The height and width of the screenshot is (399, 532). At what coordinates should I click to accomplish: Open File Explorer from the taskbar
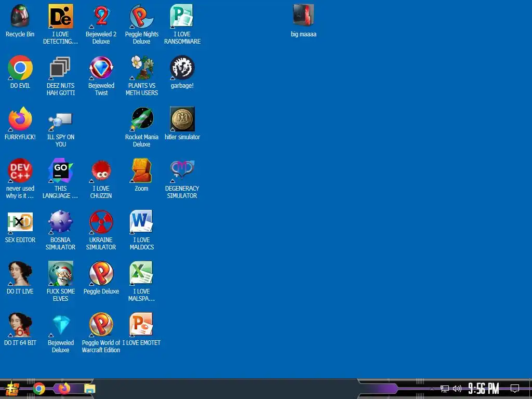pos(89,389)
